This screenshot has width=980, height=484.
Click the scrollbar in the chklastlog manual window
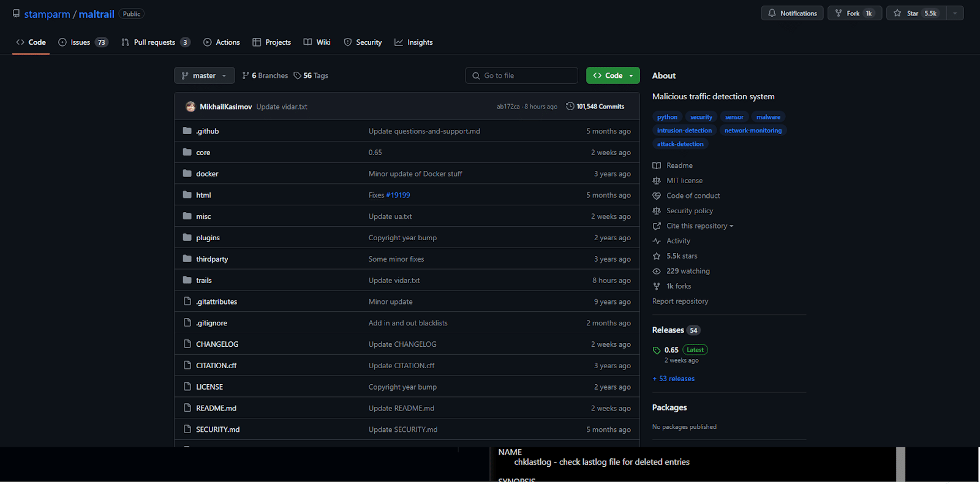pyautogui.click(x=900, y=464)
